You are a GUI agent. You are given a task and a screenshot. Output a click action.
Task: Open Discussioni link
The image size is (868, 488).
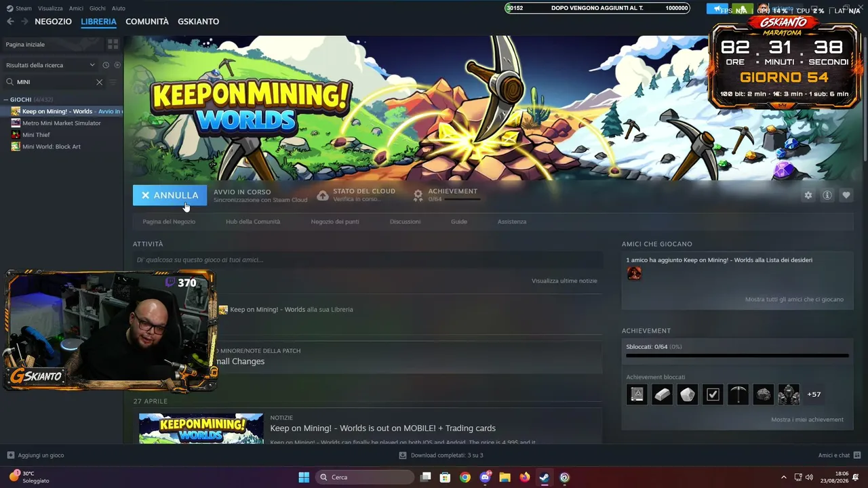click(x=405, y=222)
